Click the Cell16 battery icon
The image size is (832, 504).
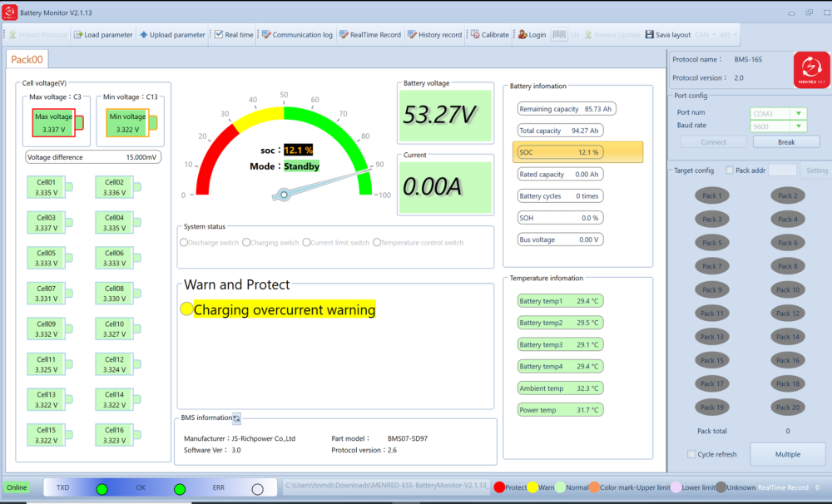click(x=118, y=435)
